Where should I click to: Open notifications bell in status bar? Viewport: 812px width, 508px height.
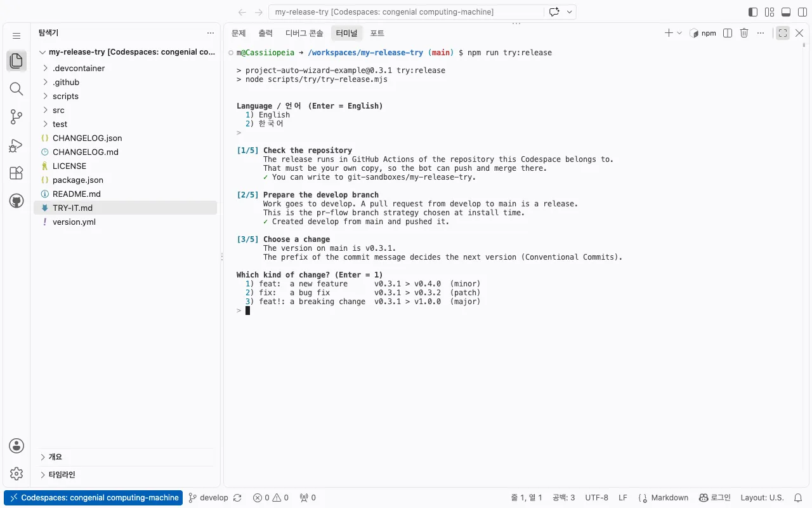[798, 498]
